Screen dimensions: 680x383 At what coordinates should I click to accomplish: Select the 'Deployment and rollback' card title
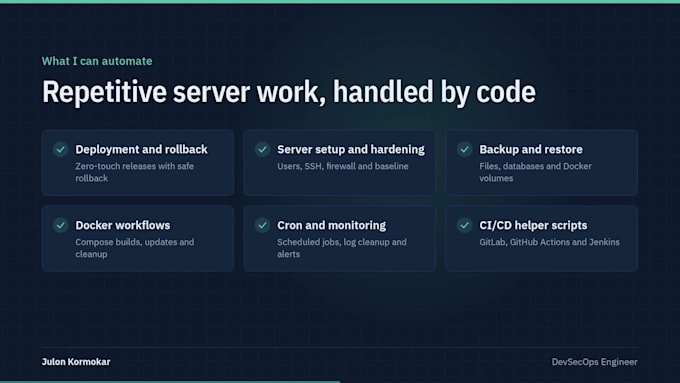pos(141,150)
